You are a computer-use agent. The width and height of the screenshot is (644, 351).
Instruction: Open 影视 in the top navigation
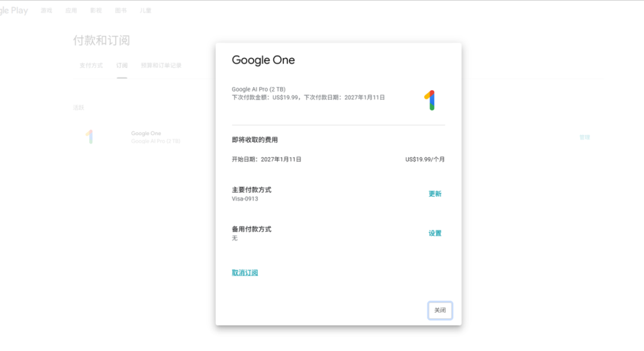[95, 10]
